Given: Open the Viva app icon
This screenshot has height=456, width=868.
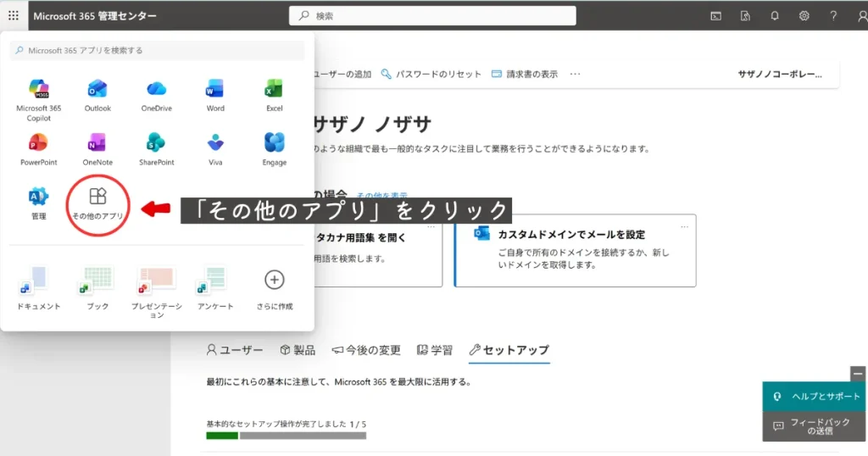Looking at the screenshot, I should pyautogui.click(x=215, y=143).
